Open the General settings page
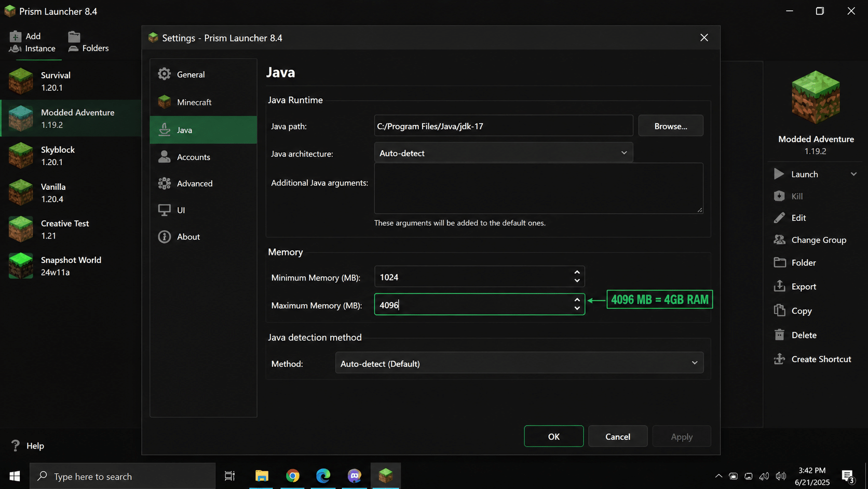Image resolution: width=868 pixels, height=489 pixels. pyautogui.click(x=203, y=74)
